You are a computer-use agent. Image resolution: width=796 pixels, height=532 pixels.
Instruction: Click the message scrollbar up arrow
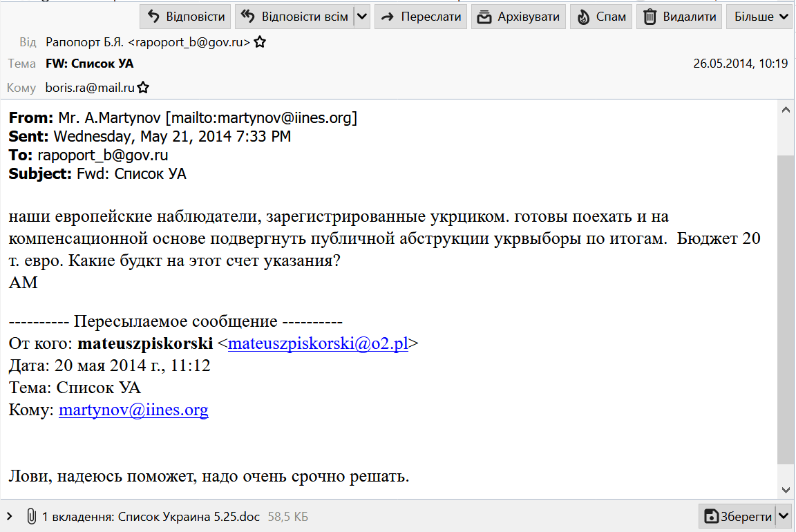pyautogui.click(x=785, y=110)
